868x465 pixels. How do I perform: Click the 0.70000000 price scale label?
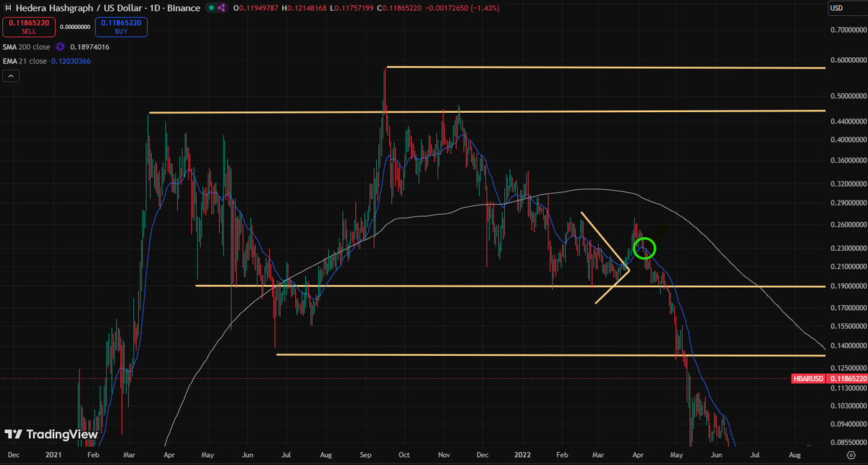coord(848,30)
